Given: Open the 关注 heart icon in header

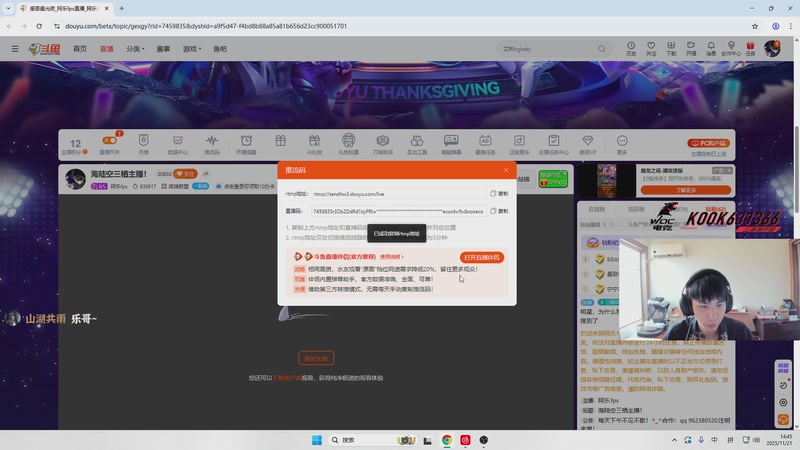Looking at the screenshot, I should point(651,48).
